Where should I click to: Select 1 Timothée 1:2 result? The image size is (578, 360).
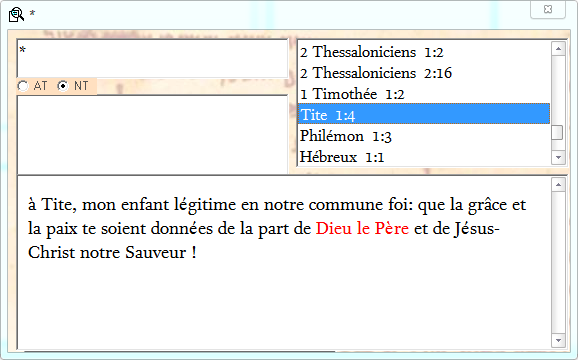pyautogui.click(x=424, y=94)
